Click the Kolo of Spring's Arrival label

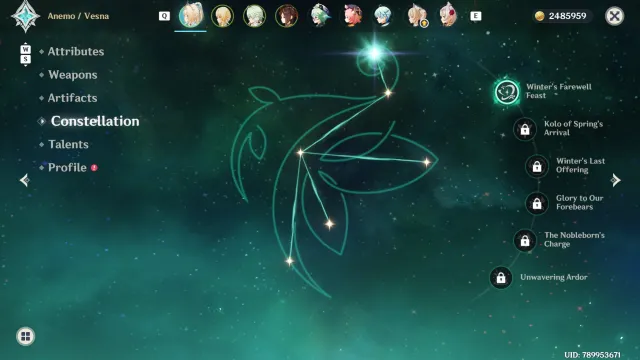point(573,128)
